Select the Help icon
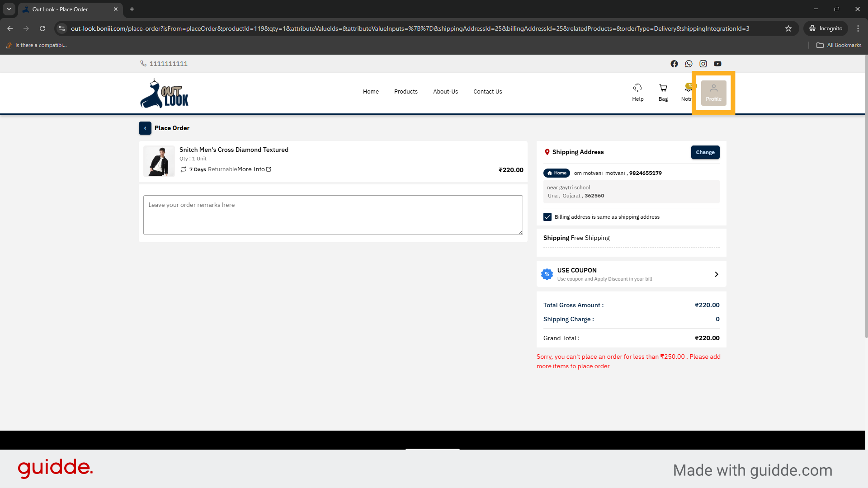The image size is (868, 488). 637,92
